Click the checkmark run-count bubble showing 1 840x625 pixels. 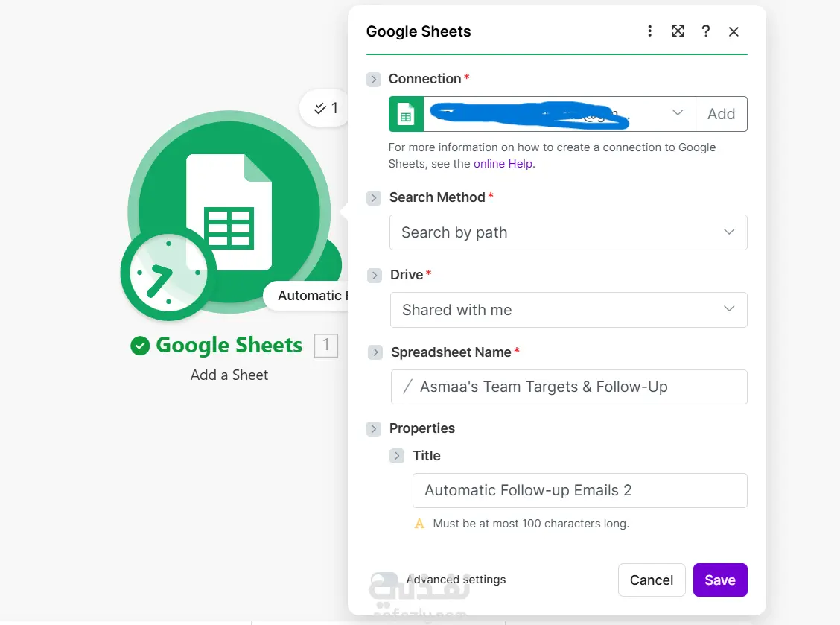325,108
